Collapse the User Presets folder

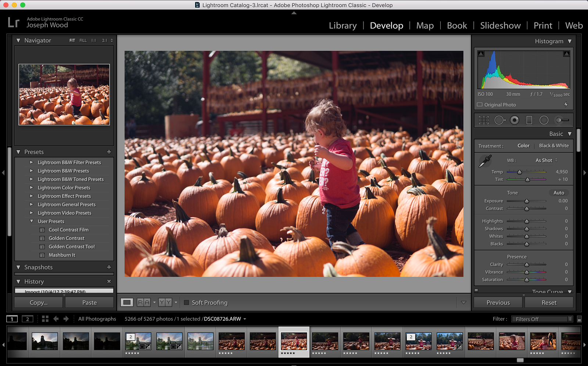[31, 221]
